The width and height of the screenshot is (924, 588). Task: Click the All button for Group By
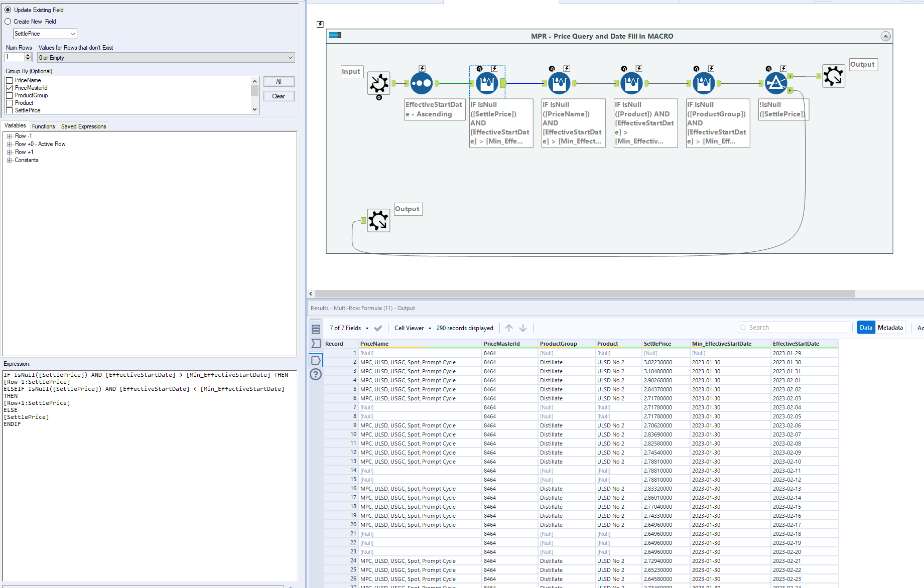[279, 82]
